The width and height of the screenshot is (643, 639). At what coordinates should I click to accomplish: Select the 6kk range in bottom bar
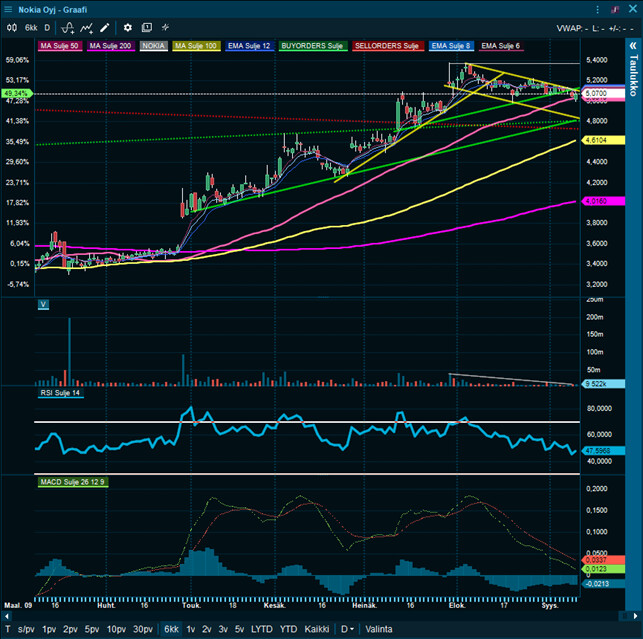171,629
